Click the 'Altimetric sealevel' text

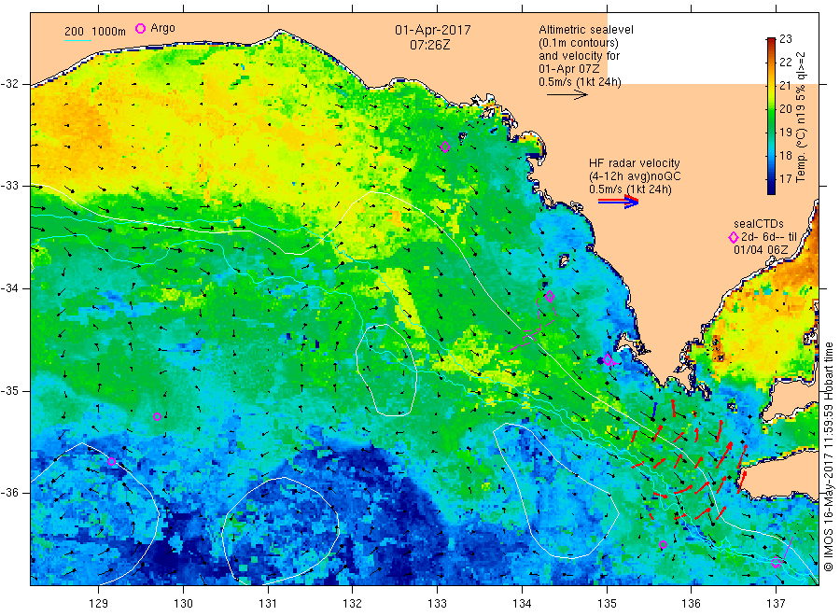coord(586,30)
